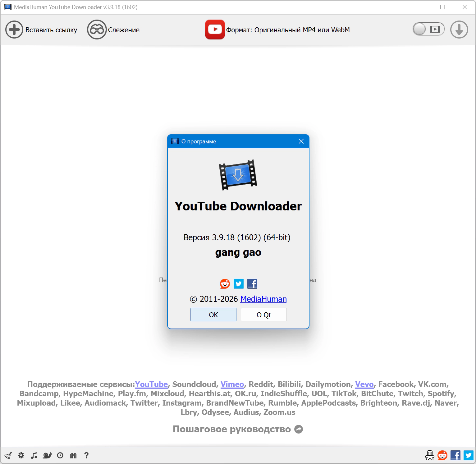Click the binoculars icon in bottom bar
The height and width of the screenshot is (464, 476).
click(x=73, y=456)
